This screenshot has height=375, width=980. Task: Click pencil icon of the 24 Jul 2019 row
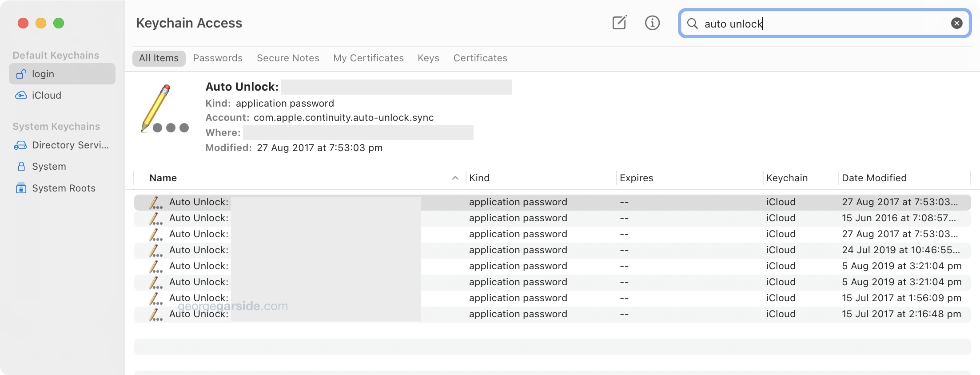(155, 251)
